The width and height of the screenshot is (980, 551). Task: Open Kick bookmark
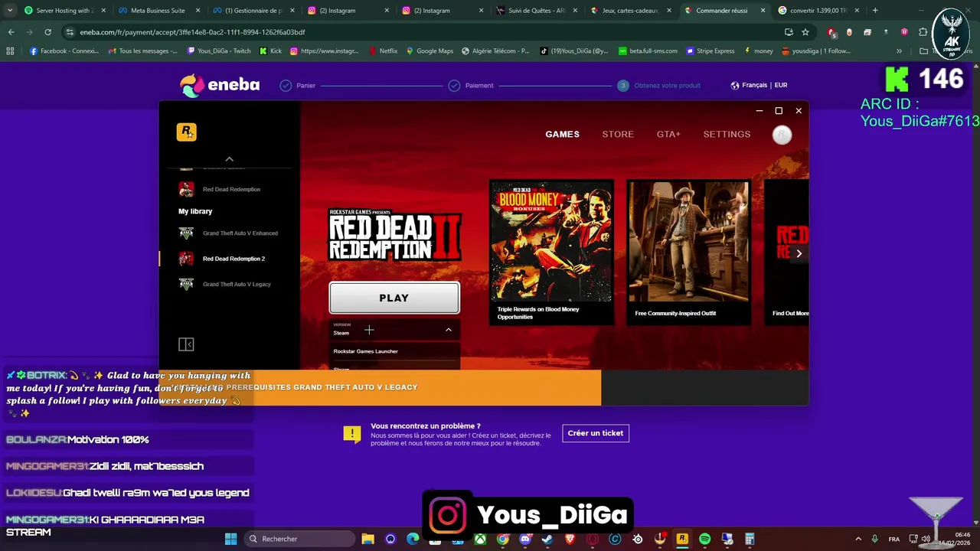[x=270, y=51]
